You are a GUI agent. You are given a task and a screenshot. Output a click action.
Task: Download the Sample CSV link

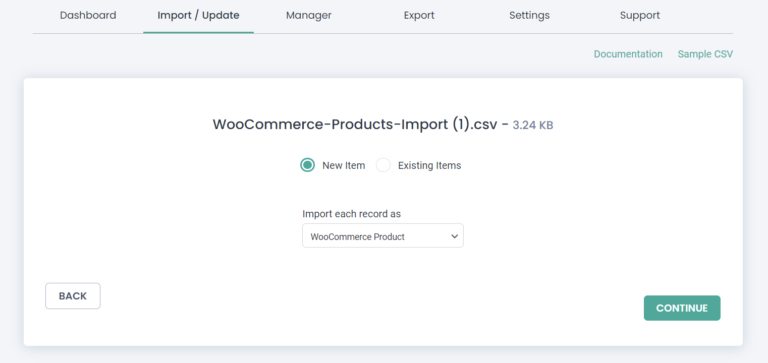pyautogui.click(x=705, y=54)
